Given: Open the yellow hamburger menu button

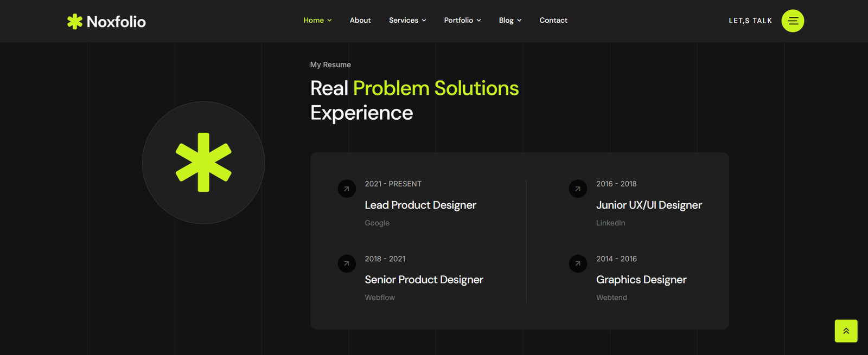Looking at the screenshot, I should pos(793,21).
